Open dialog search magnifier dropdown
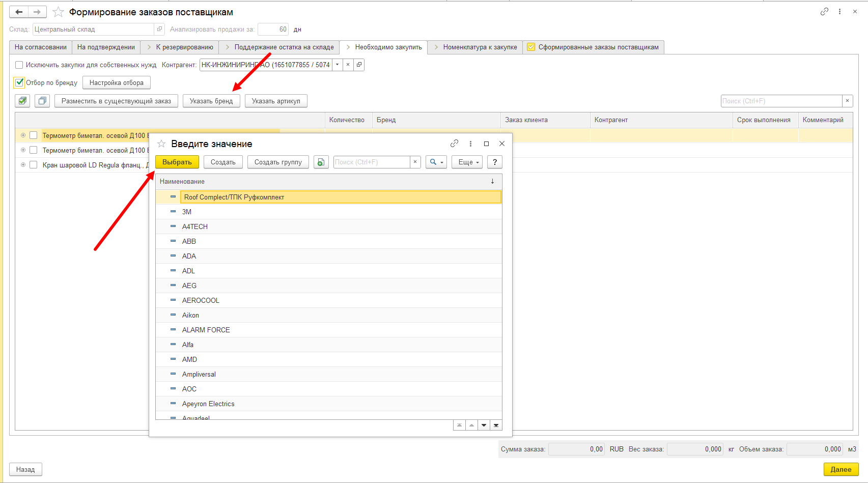This screenshot has width=868, height=483. [436, 162]
